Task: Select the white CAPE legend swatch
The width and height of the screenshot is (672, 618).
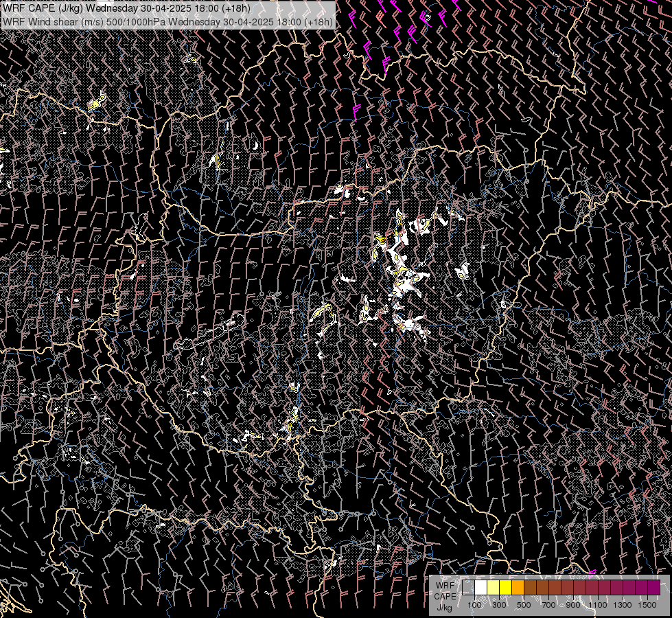Action: (x=481, y=587)
